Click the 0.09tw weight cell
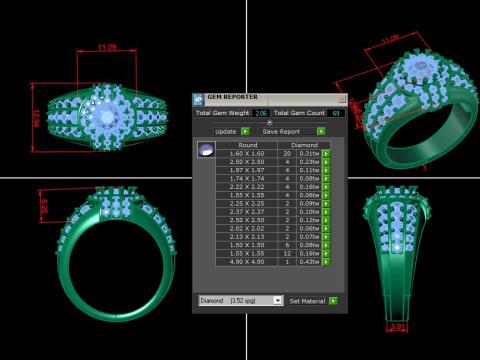The height and width of the screenshot is (360, 480). (x=309, y=204)
